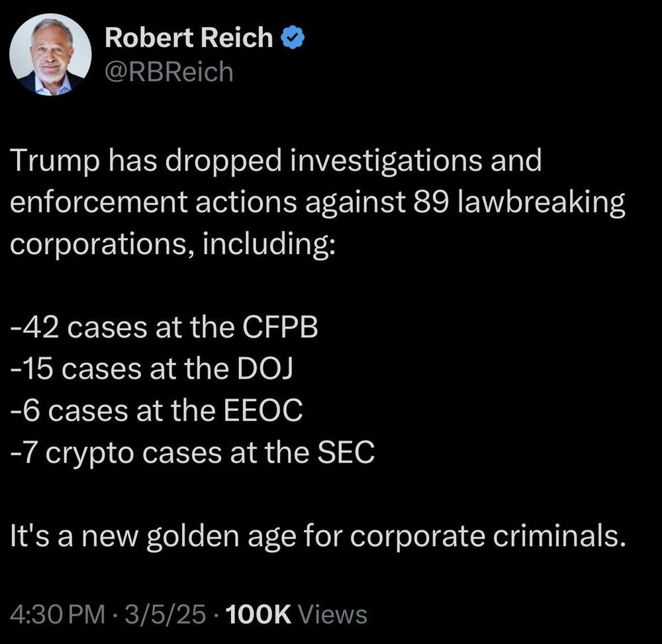The height and width of the screenshot is (644, 662).
Task: Select the line about 42 CFPB cases
Action: [164, 327]
